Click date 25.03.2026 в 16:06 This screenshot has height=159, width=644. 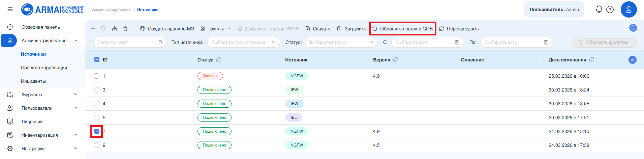(x=569, y=76)
